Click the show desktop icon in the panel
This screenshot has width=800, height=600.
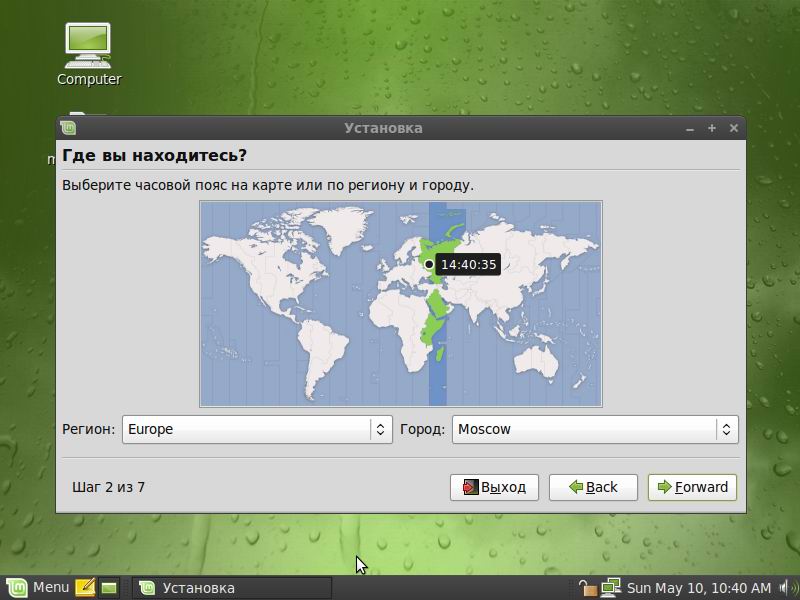109,588
